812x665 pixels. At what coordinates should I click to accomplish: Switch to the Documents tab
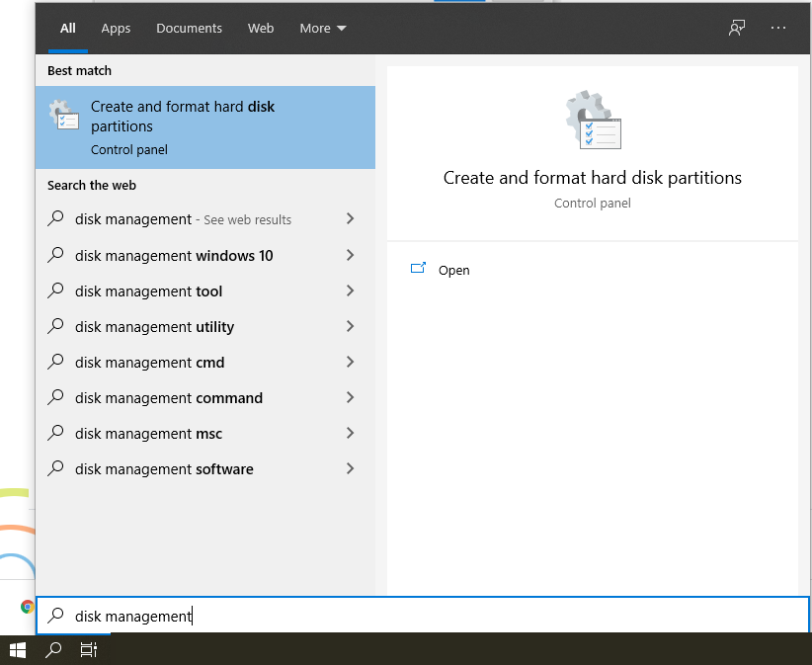pos(189,28)
